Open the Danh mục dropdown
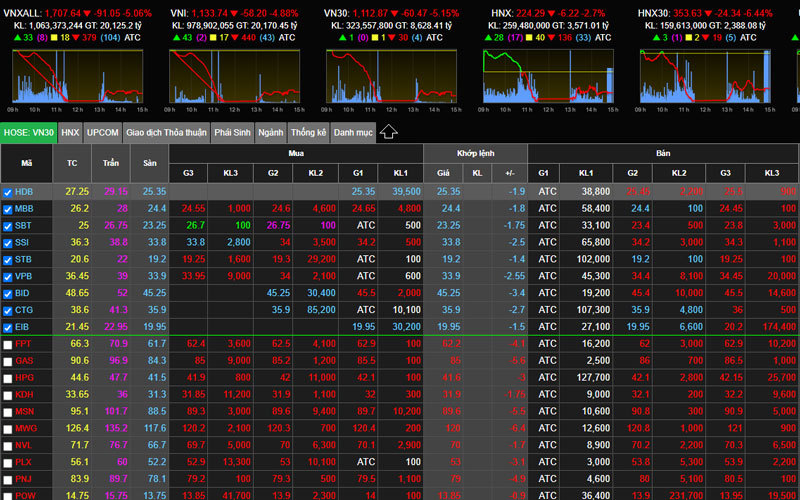Viewport: 800px width, 500px height. point(352,132)
